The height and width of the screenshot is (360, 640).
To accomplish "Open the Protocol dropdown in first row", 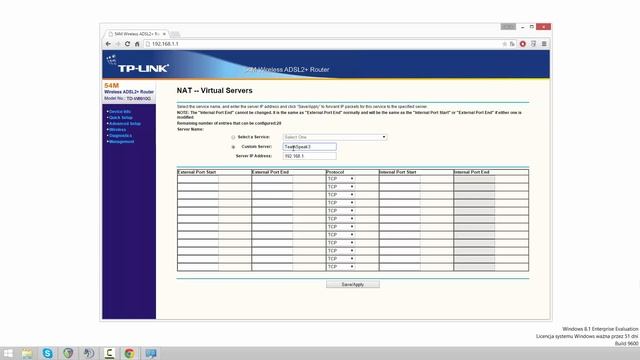I will point(340,179).
